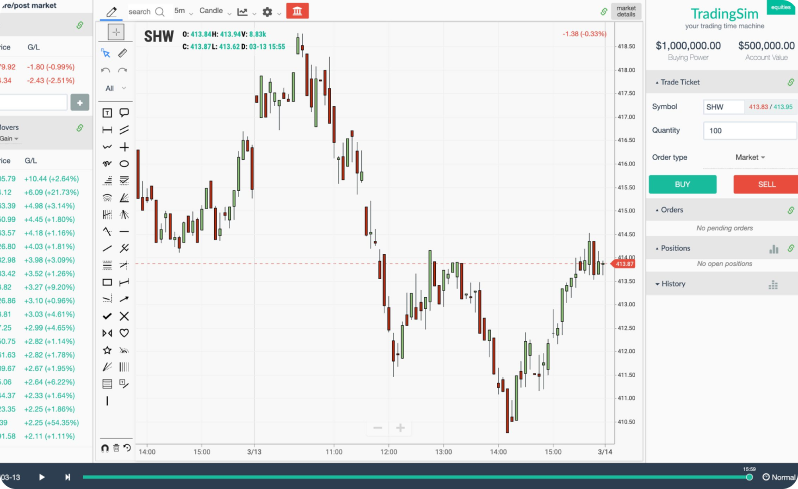Viewport: 798px width, 489px height.
Task: Click the market details button
Action: click(x=626, y=11)
